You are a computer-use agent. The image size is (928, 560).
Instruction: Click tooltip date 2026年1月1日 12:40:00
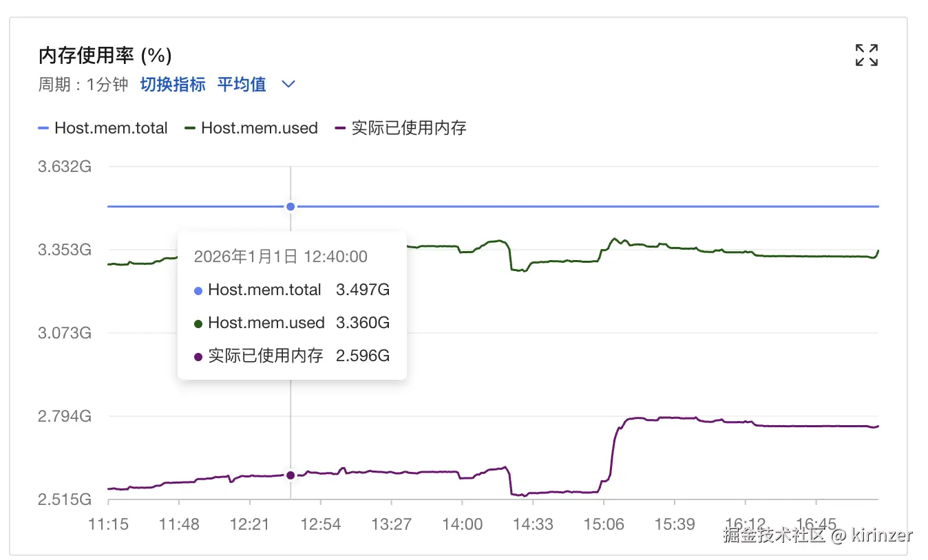[281, 257]
